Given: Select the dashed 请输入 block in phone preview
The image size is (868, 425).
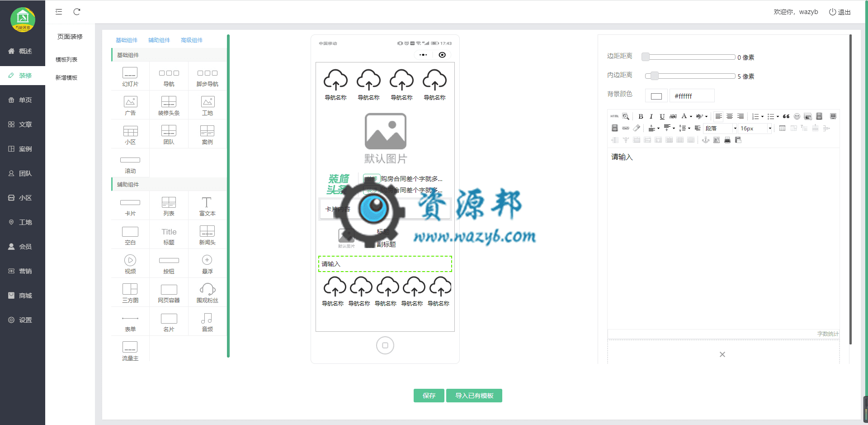Looking at the screenshot, I should pos(385,264).
